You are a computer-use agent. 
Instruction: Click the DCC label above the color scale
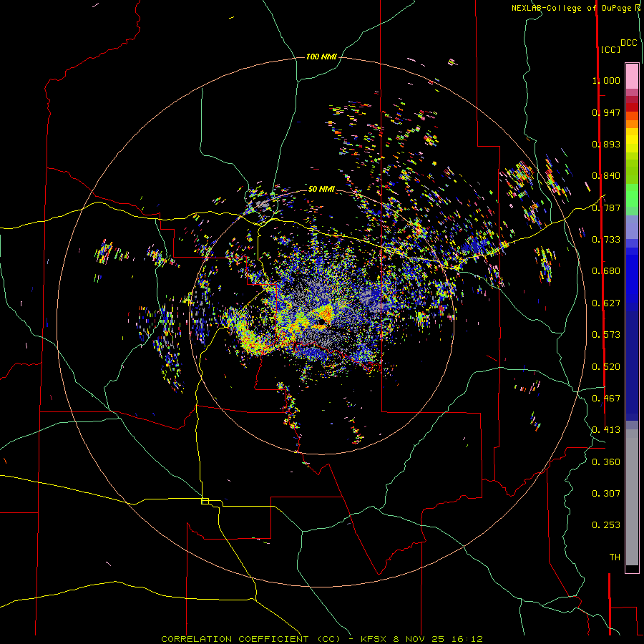pos(628,43)
